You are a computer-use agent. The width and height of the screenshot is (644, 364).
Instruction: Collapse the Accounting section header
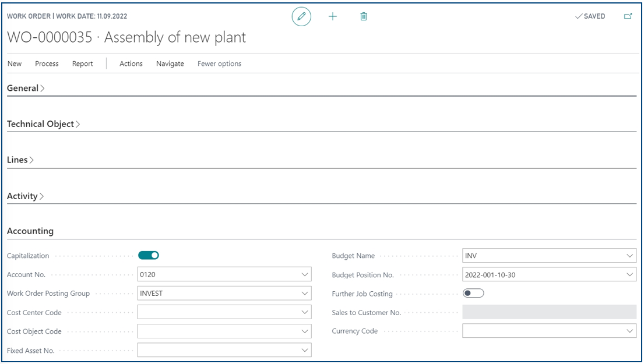(30, 231)
